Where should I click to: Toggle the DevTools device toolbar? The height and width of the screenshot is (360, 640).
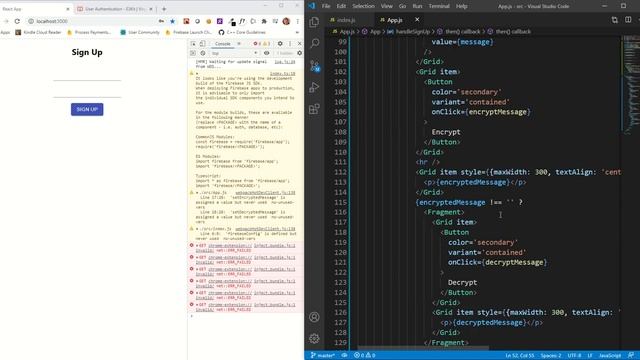point(202,44)
